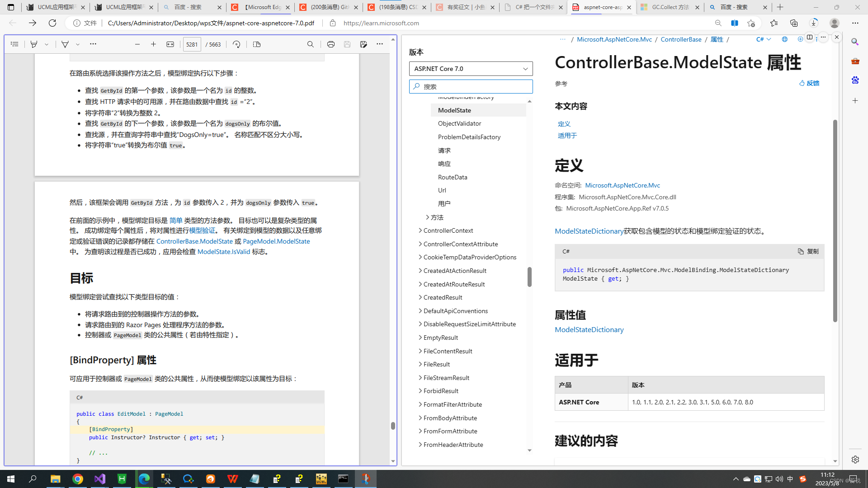This screenshot has width=868, height=488.
Task: Open the highlight tool options dropdown arrow
Action: click(x=47, y=44)
